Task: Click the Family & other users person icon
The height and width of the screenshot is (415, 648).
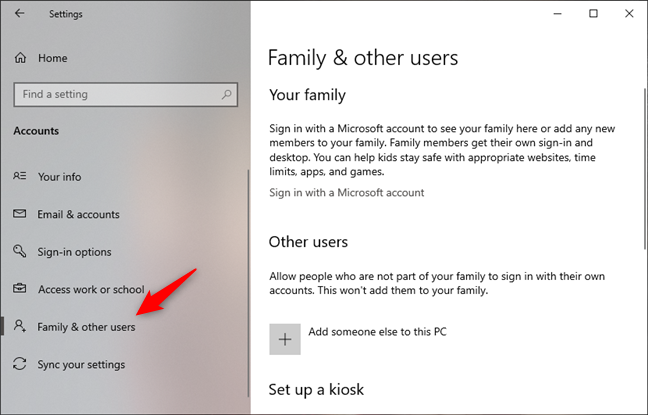Action: click(19, 326)
